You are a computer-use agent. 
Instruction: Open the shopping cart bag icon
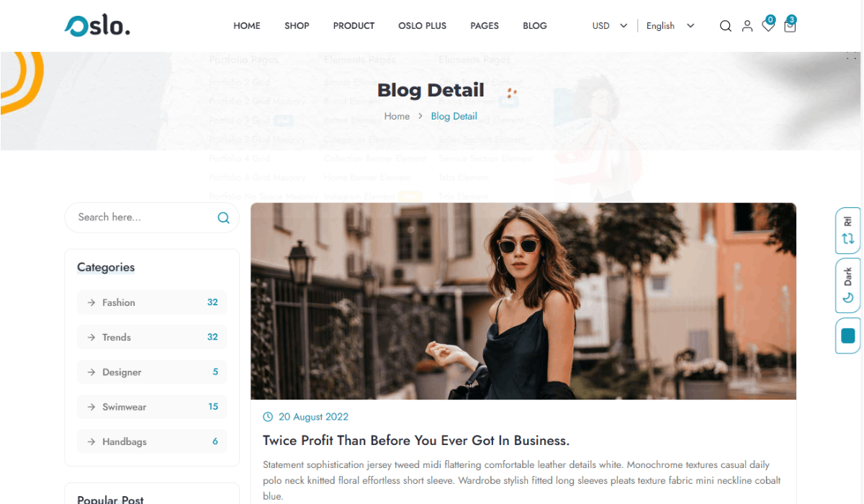click(790, 26)
